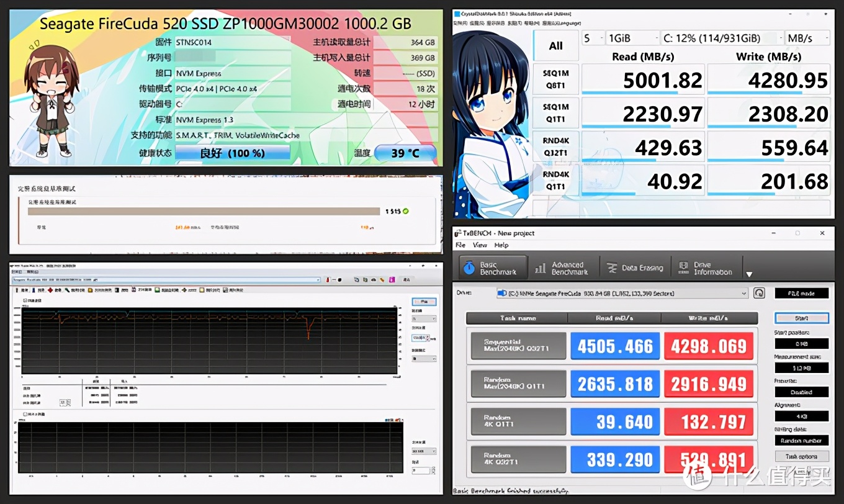This screenshot has width=844, height=504.
Task: Open Drive Information icon in TxBENCH
Action: [683, 268]
